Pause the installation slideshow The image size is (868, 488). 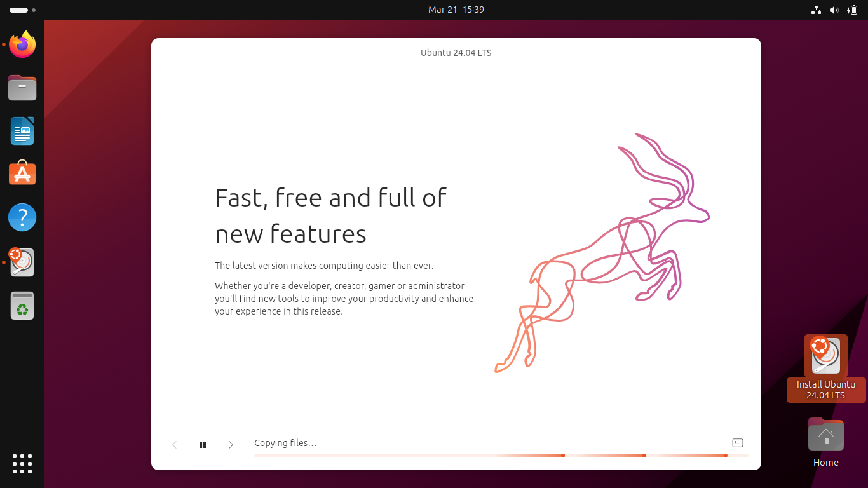tap(203, 444)
